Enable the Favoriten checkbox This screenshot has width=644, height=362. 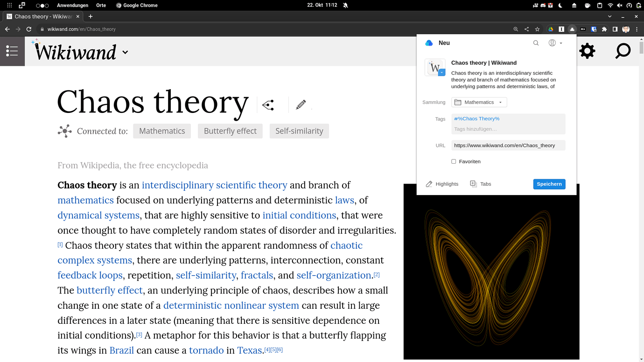point(454,161)
